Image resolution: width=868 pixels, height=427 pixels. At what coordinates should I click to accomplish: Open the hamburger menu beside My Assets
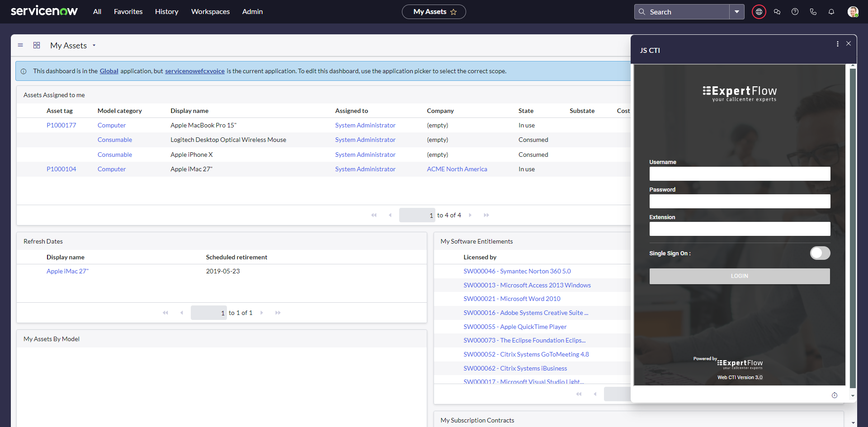point(20,45)
